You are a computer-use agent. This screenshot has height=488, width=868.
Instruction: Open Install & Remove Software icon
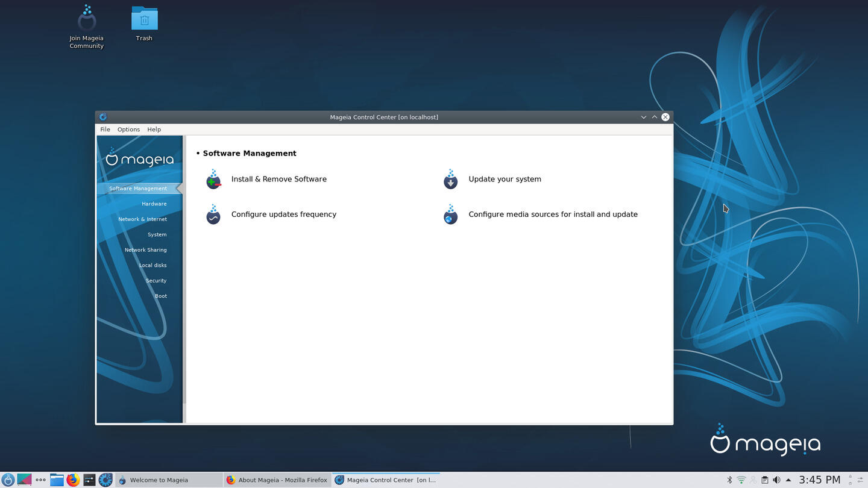pyautogui.click(x=213, y=180)
